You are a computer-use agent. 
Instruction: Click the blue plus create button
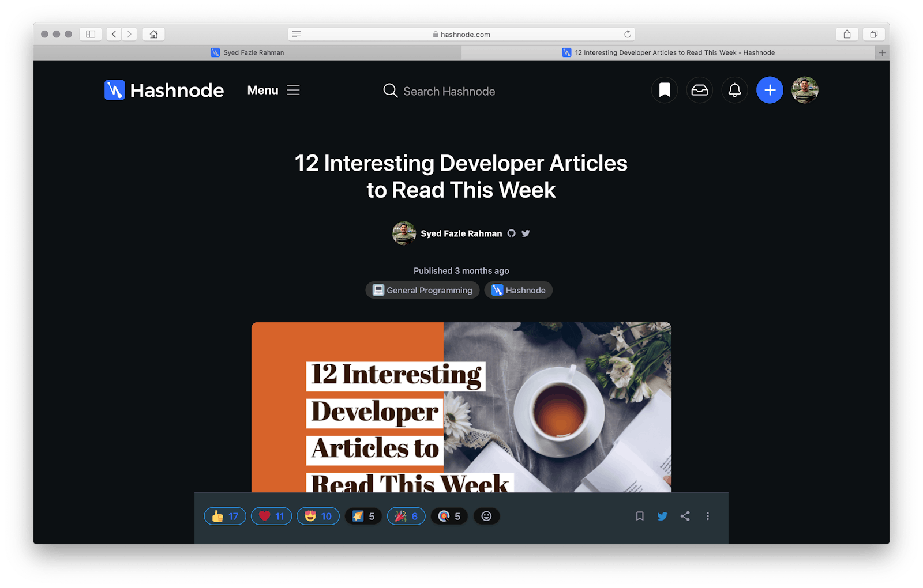[770, 90]
